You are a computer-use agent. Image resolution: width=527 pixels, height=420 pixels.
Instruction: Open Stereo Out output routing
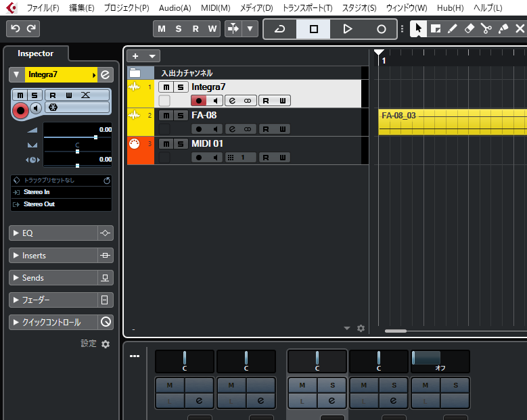(x=61, y=204)
